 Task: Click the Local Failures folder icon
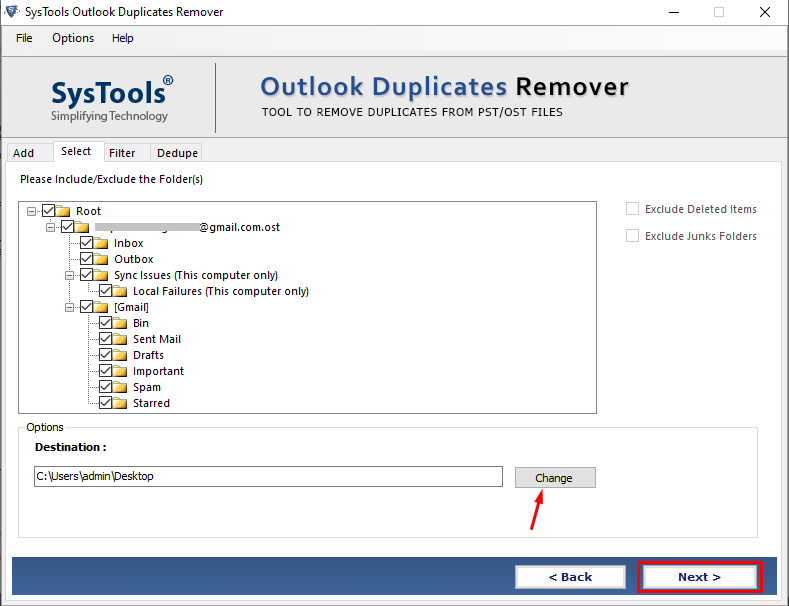tap(120, 291)
